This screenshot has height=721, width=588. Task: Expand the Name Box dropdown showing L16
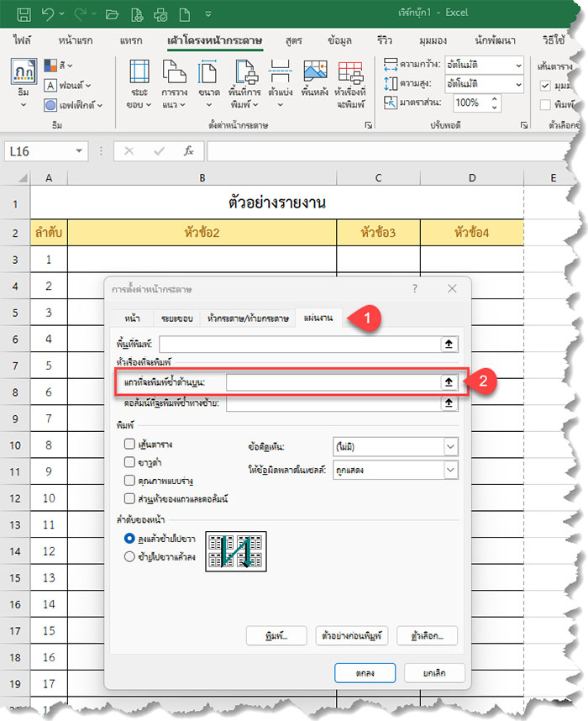tap(79, 151)
